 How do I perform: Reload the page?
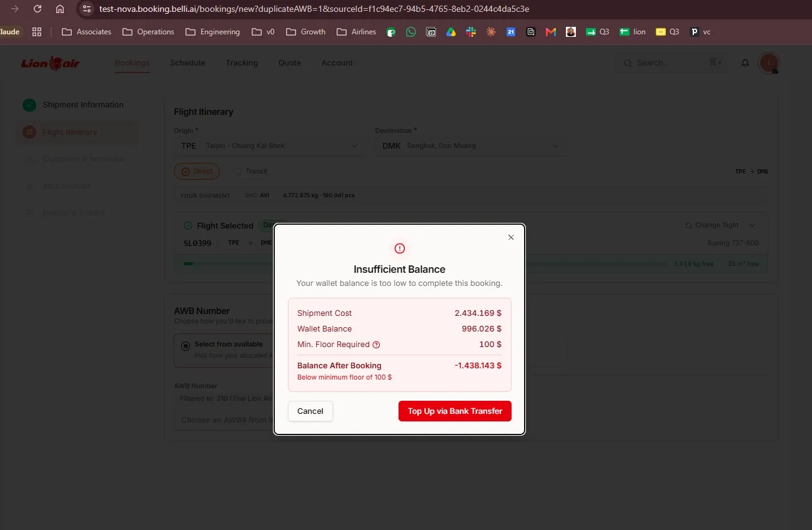[37, 9]
